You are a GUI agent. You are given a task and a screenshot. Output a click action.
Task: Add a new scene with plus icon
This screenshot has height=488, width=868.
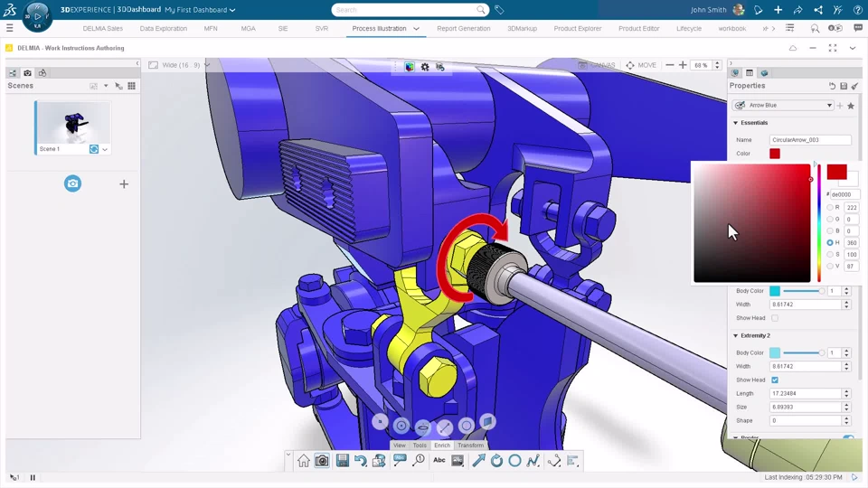(x=124, y=184)
